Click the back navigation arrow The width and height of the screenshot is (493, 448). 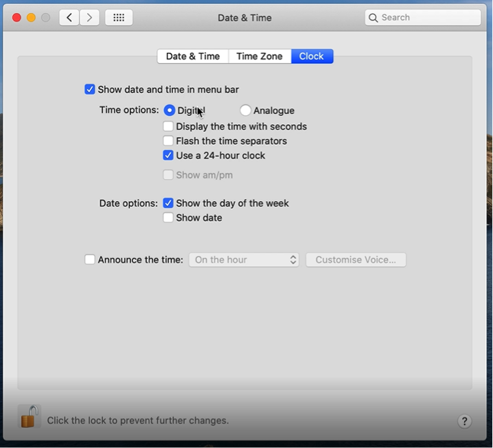coord(69,18)
